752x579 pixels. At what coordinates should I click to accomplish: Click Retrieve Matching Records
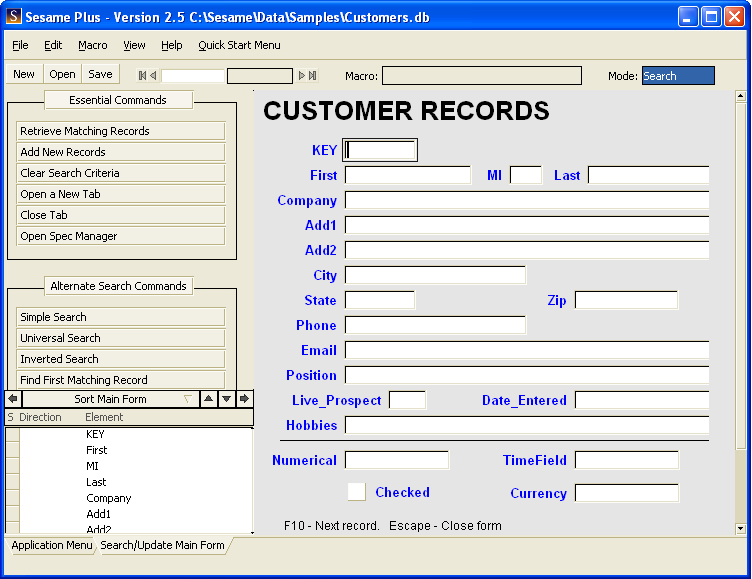[121, 131]
